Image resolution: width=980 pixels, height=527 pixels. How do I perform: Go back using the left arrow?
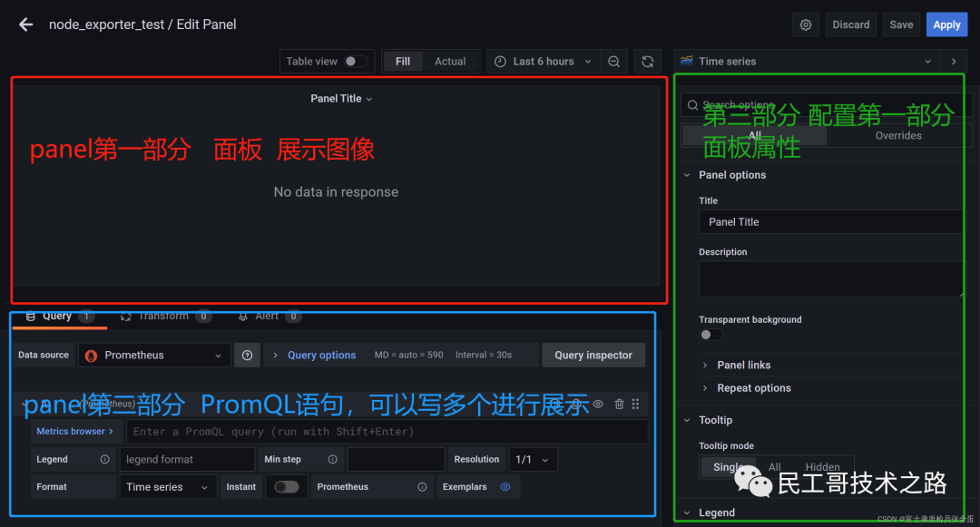coord(25,24)
